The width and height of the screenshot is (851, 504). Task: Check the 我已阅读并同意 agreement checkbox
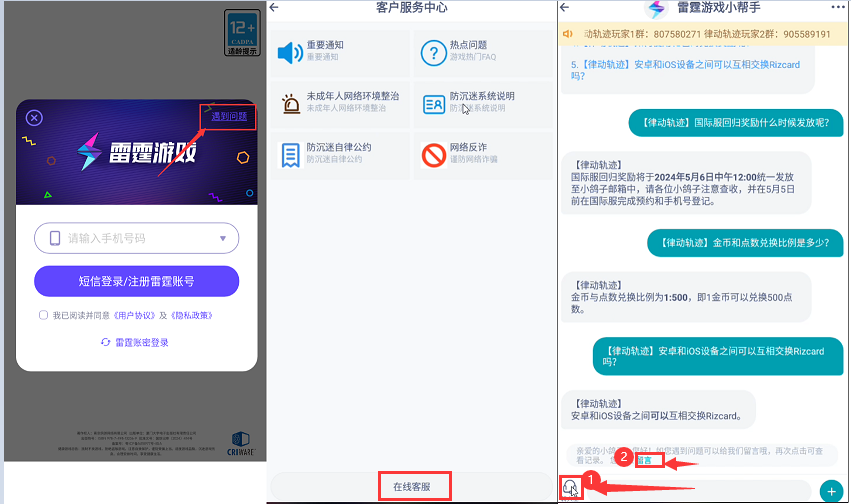(43, 315)
